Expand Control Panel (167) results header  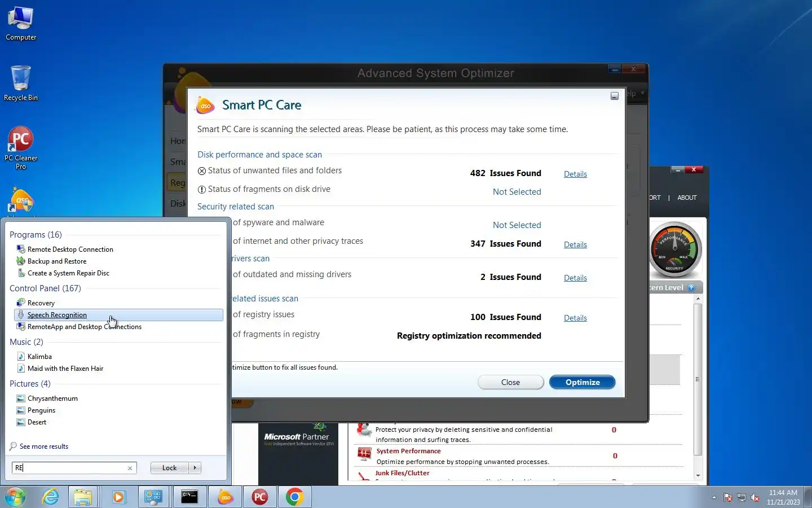click(45, 288)
